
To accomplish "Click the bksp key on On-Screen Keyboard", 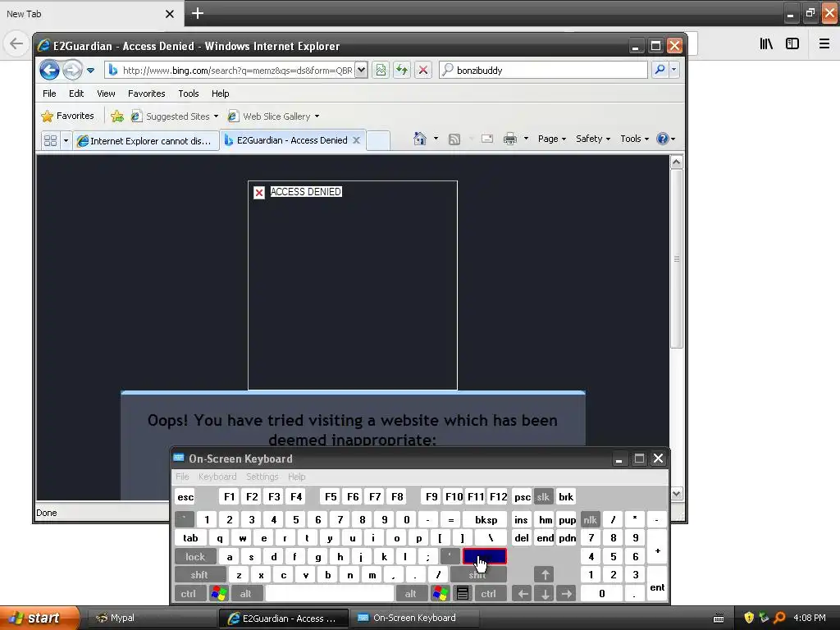I will click(x=486, y=519).
